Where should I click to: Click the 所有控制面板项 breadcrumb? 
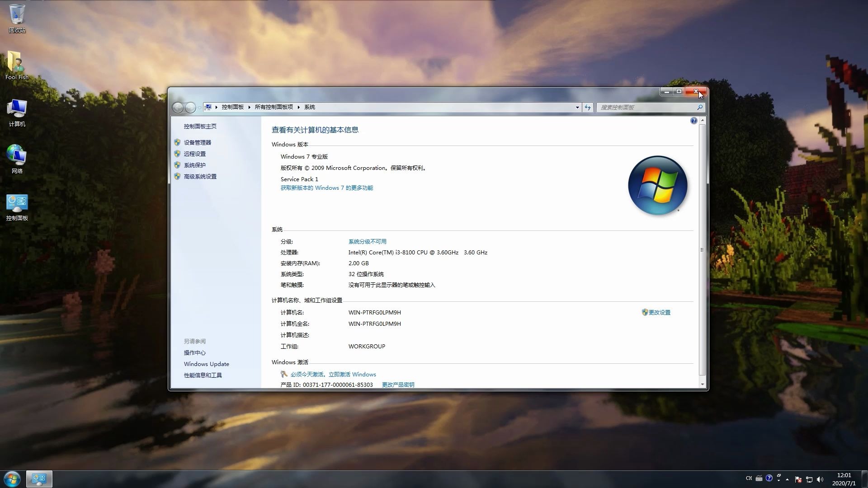pos(274,107)
